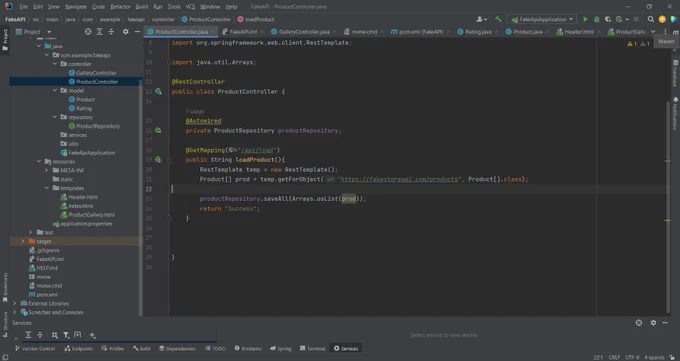Open the Bookmarks side tool window

(x=5, y=288)
